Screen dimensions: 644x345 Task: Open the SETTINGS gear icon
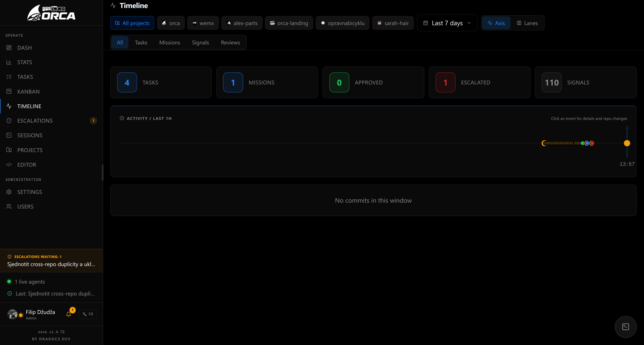[9, 192]
